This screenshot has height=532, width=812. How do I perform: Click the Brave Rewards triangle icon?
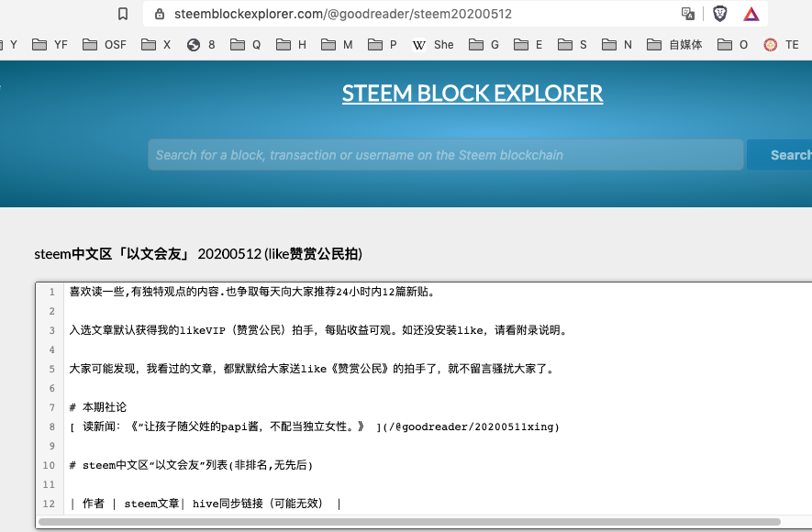[x=751, y=14]
